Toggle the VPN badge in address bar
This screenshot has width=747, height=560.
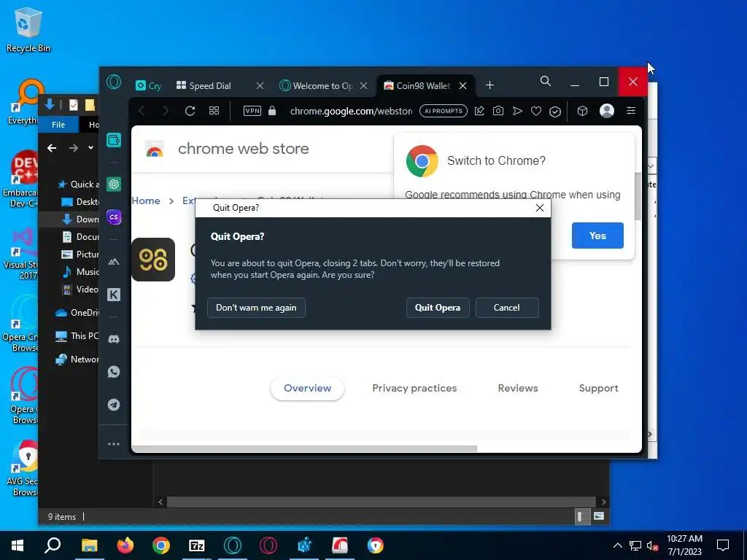(x=252, y=111)
